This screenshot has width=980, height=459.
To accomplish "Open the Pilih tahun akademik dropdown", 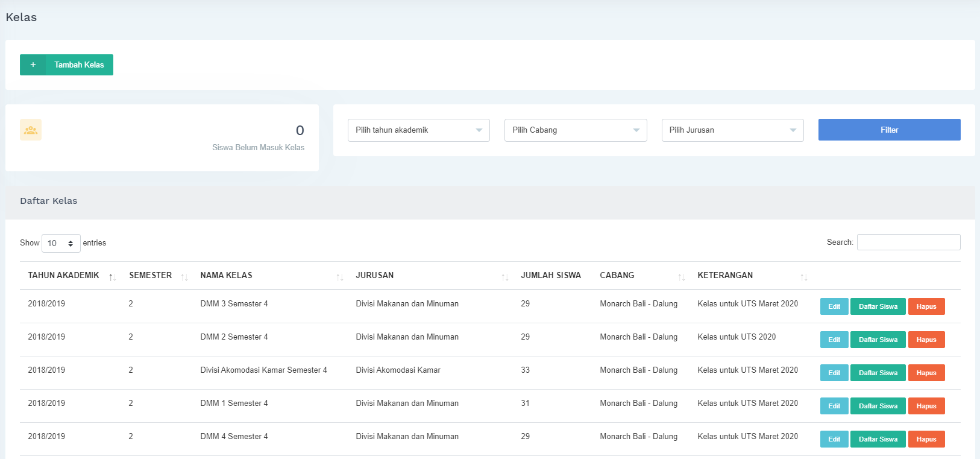I will coord(418,130).
